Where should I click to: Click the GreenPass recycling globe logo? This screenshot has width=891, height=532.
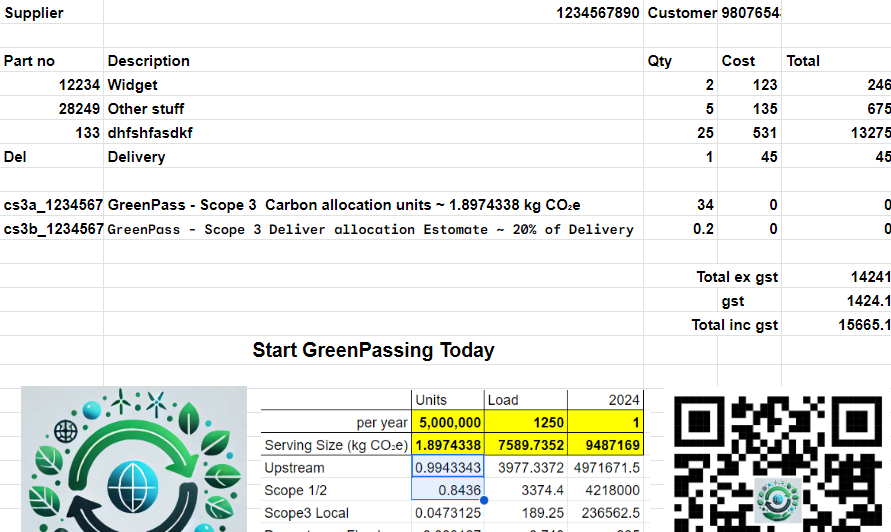[134, 459]
